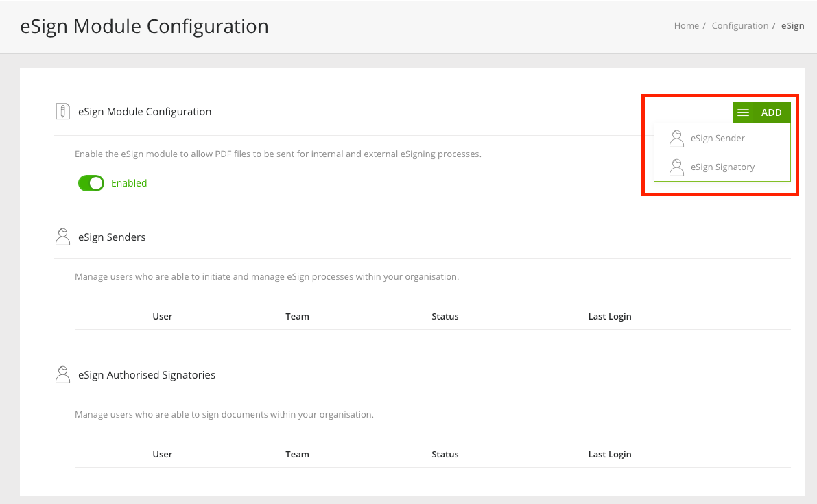Select eSign Sender from the dropdown
The width and height of the screenshot is (817, 504).
[x=718, y=139]
